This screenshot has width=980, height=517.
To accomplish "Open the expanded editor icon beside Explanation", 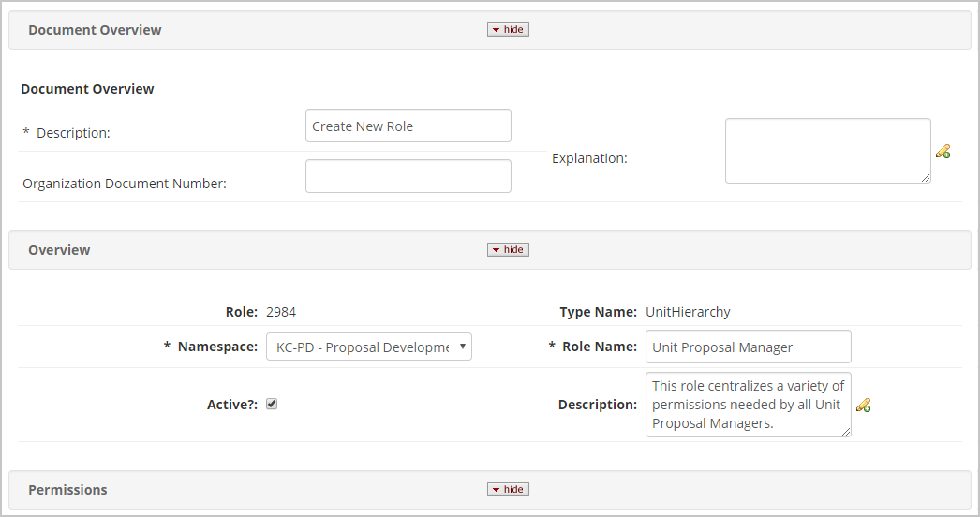I will 943,152.
